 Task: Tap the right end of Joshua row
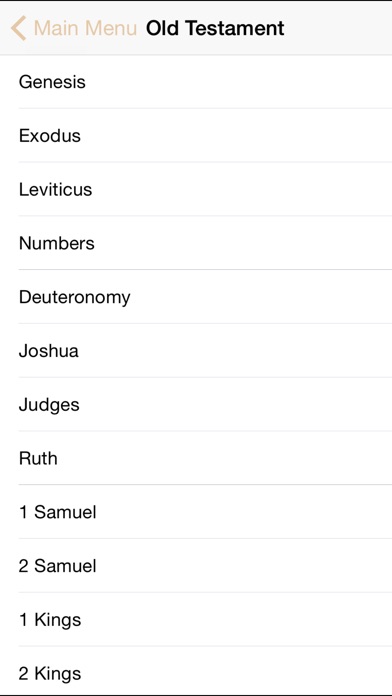click(346, 351)
